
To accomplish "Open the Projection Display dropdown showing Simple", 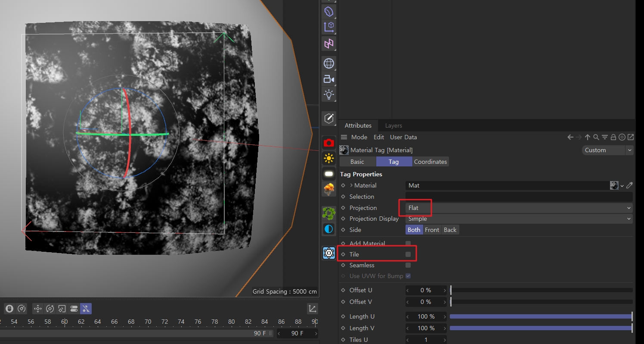I will coord(519,219).
